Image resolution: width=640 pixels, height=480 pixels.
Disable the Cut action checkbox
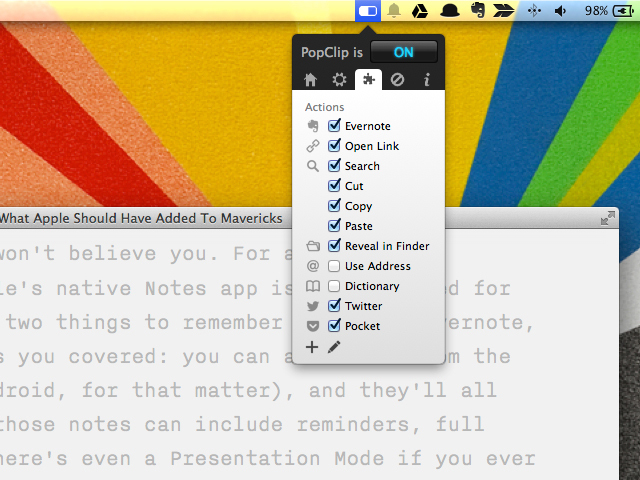point(334,185)
